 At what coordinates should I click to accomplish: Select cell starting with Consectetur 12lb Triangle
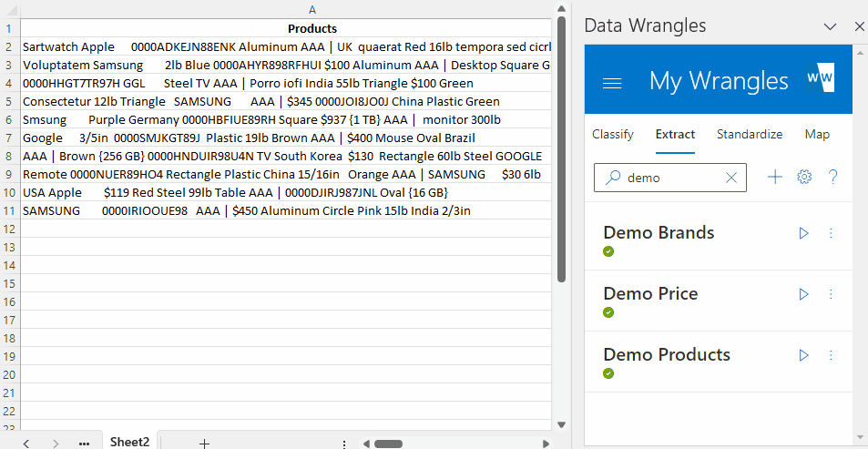286,101
